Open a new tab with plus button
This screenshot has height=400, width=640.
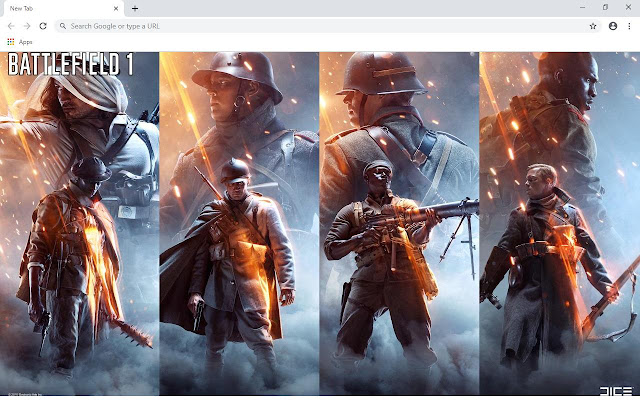[x=135, y=8]
